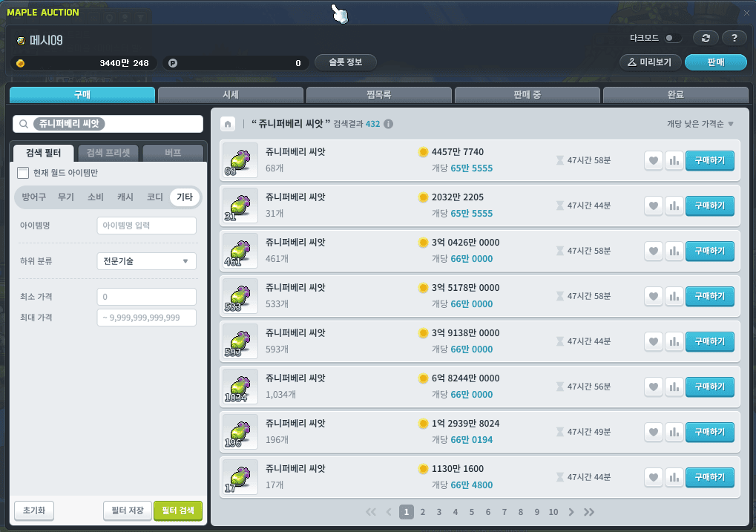Select the 소비 category filter

coord(96,197)
